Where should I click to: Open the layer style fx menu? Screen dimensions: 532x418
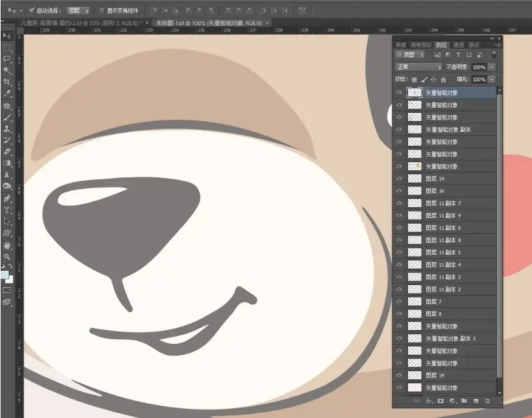[x=428, y=401]
